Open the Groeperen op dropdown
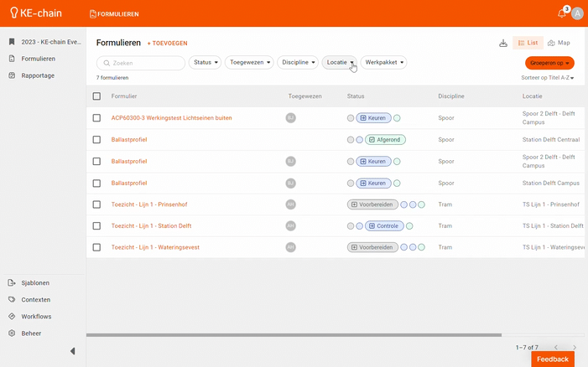This screenshot has width=588, height=367. pos(549,63)
